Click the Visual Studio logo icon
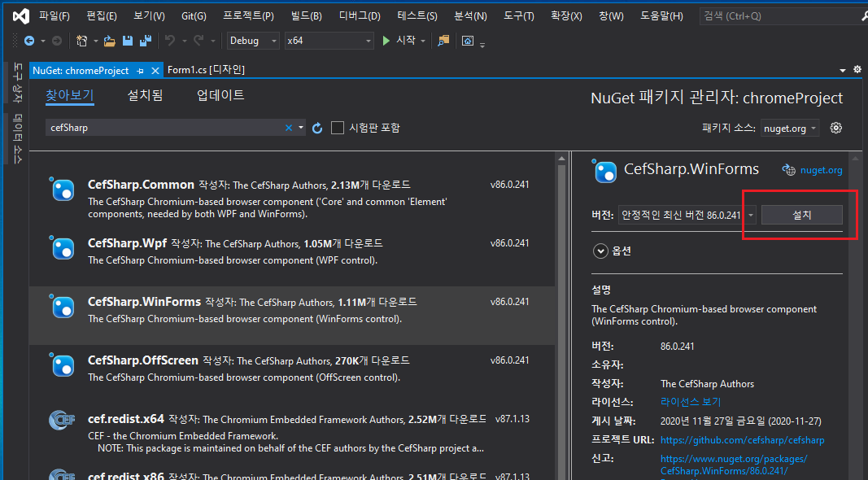 [x=21, y=16]
